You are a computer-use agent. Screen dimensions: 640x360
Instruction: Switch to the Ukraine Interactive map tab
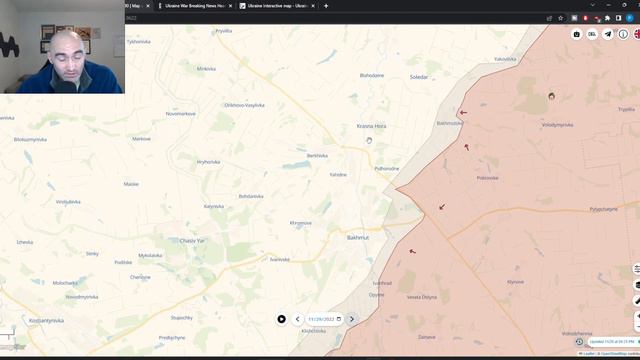(278, 6)
